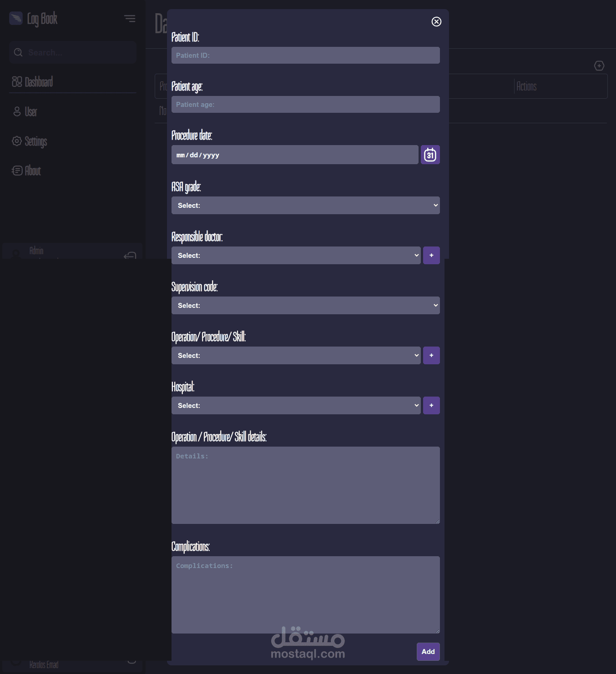616x674 pixels.
Task: Go to Dashboard in sidebar
Action: (x=32, y=82)
